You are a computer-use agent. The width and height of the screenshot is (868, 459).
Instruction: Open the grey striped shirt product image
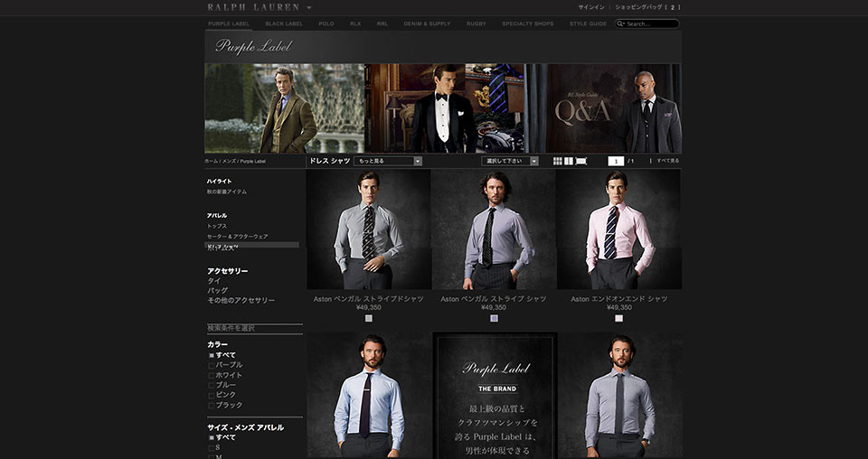[x=369, y=229]
